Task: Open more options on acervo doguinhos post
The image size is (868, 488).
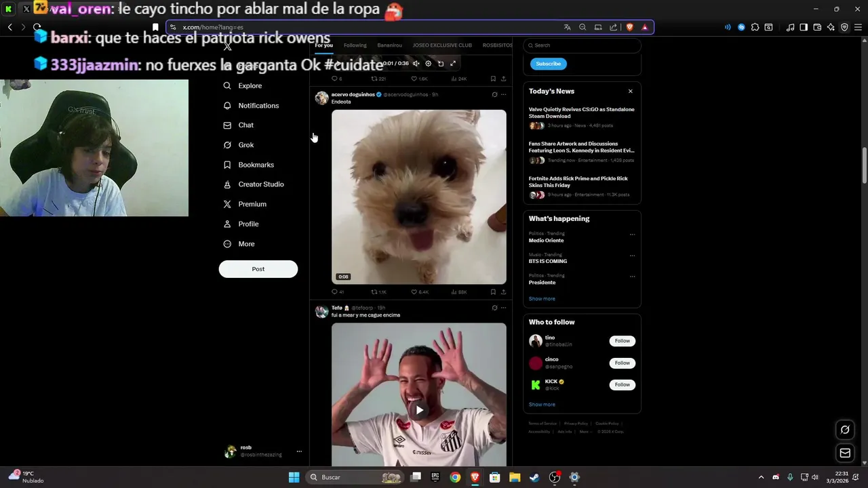Action: click(x=503, y=95)
